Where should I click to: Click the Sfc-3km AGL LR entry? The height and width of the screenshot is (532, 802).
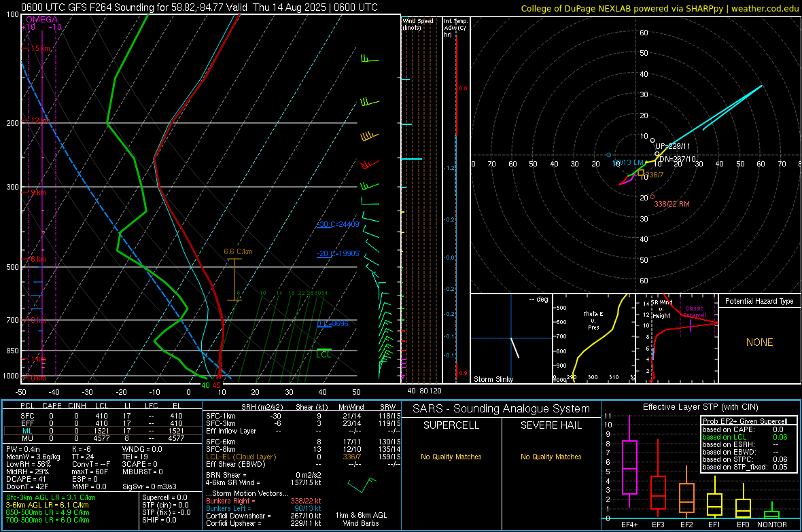pyautogui.click(x=51, y=497)
